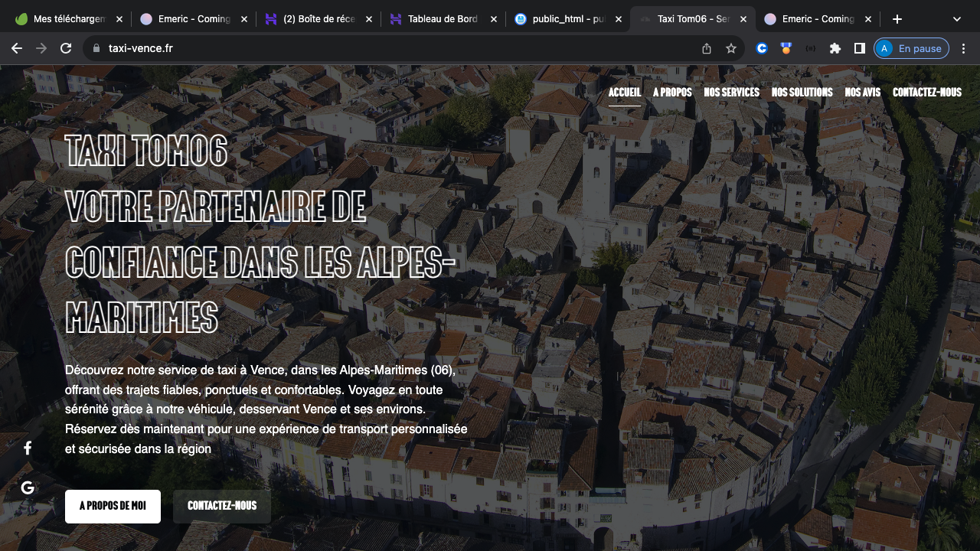Open the profile button labeled En pause
980x551 pixels.
tap(911, 48)
